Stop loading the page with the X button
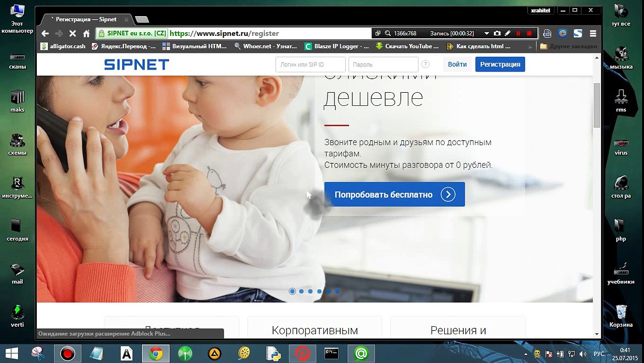 (x=73, y=33)
